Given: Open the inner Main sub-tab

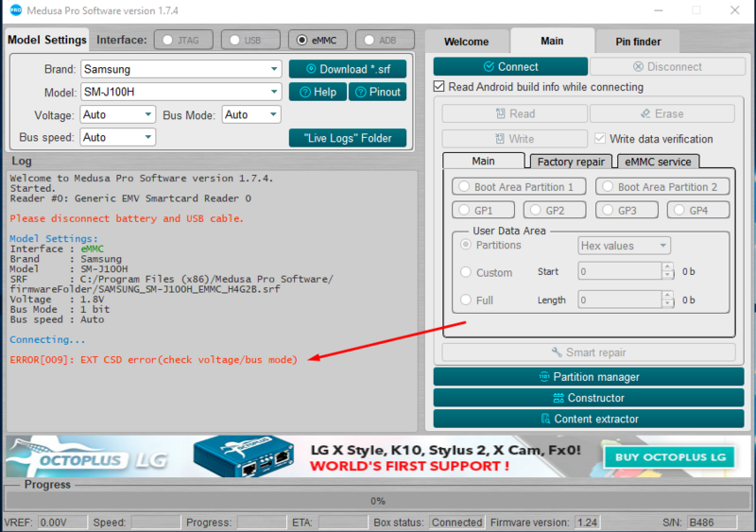Looking at the screenshot, I should [483, 161].
